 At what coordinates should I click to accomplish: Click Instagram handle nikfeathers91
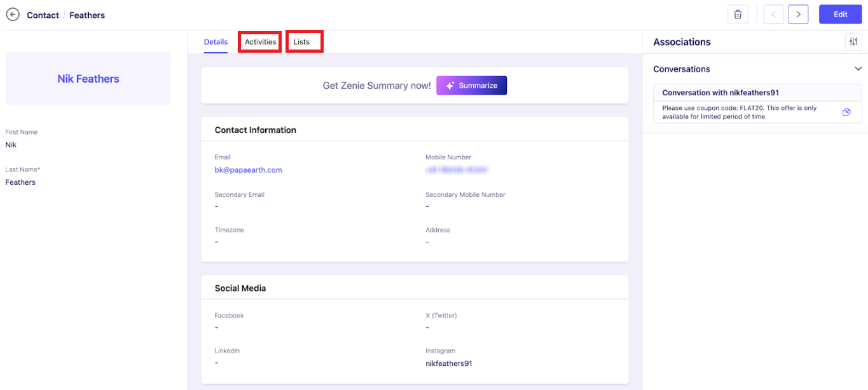coord(448,364)
